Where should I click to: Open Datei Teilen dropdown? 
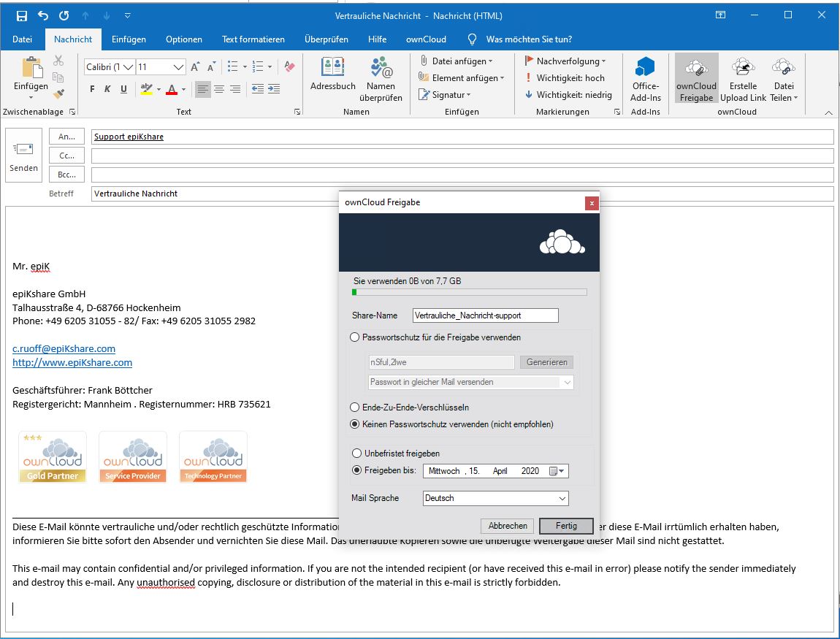[x=784, y=80]
